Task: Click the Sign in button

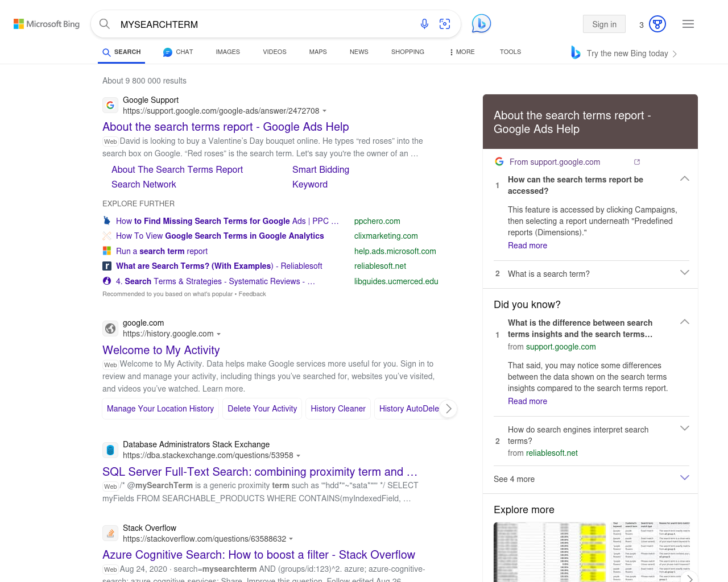Action: coord(604,24)
